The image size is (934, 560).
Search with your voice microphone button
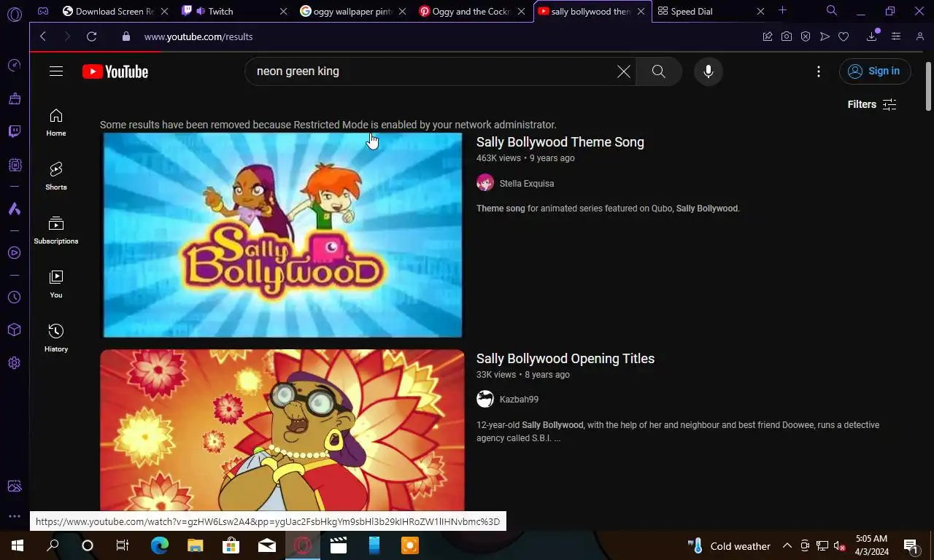pyautogui.click(x=708, y=71)
